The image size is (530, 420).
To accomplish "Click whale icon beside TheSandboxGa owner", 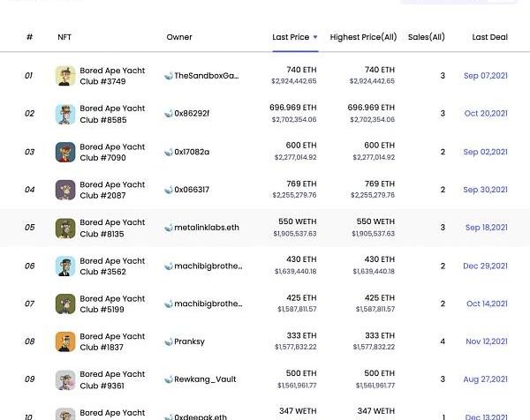I will (168, 76).
